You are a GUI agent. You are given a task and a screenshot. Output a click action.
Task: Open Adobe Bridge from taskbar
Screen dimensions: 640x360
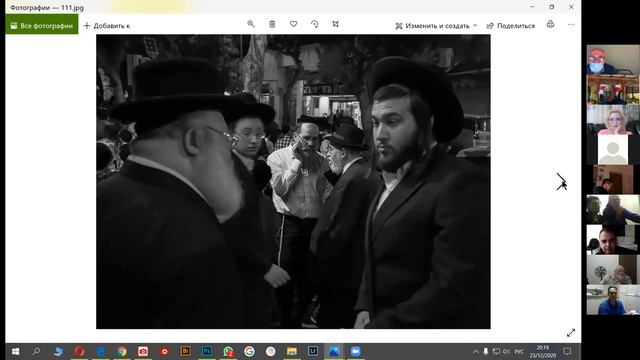(x=185, y=351)
